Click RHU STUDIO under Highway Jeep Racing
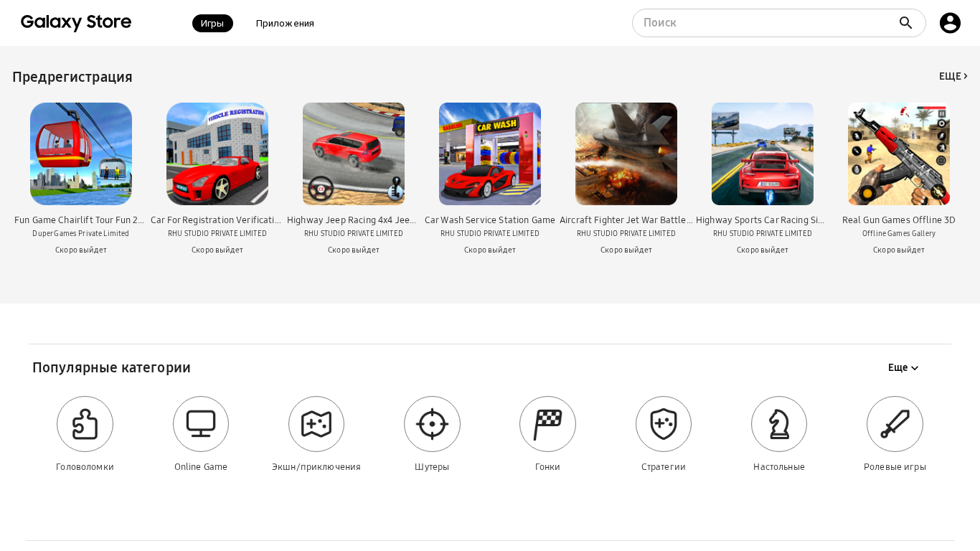Image resolution: width=980 pixels, height=551 pixels. [x=354, y=234]
